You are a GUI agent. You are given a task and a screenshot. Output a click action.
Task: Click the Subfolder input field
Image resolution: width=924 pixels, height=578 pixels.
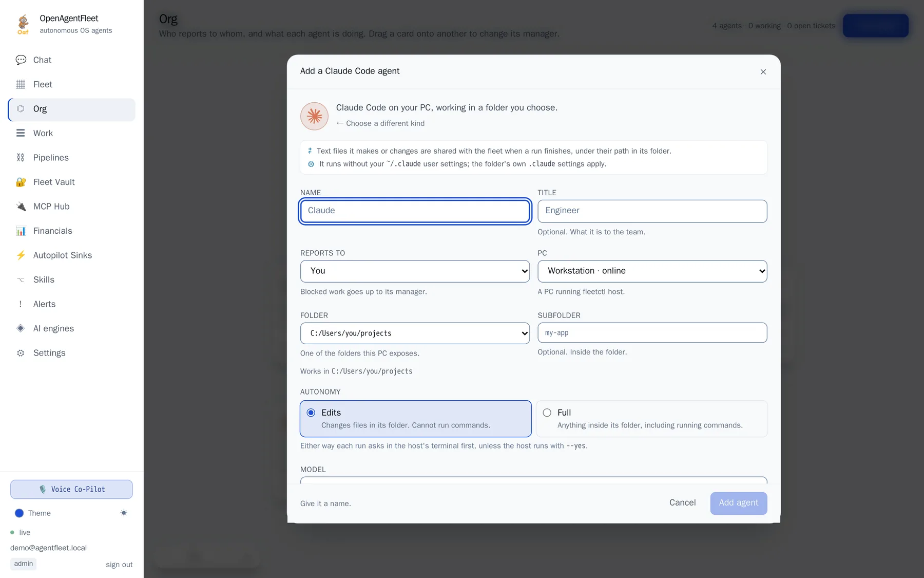pos(652,333)
